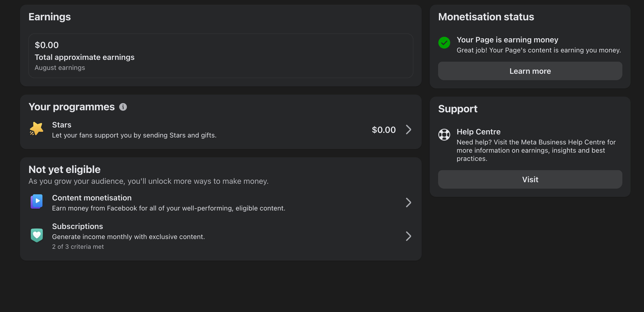Click the Visit Help Centre button
The image size is (644, 312).
(x=530, y=179)
